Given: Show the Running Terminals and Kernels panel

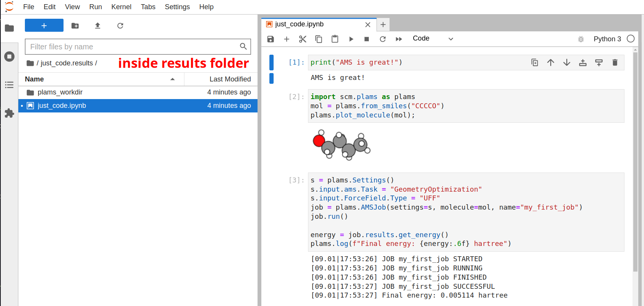Looking at the screenshot, I should tap(9, 57).
